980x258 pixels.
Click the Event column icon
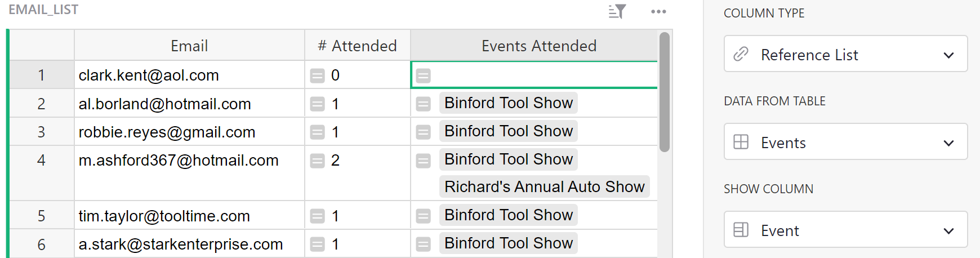pos(741,230)
